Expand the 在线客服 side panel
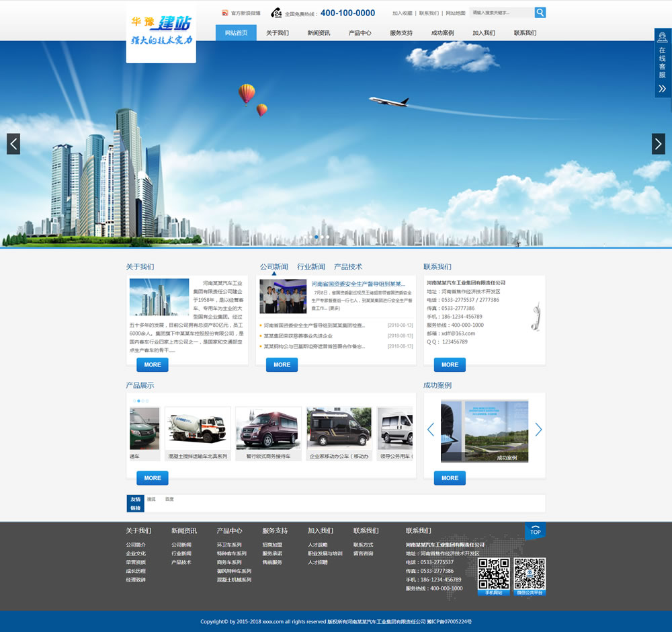The width and height of the screenshot is (672, 632). [x=663, y=64]
